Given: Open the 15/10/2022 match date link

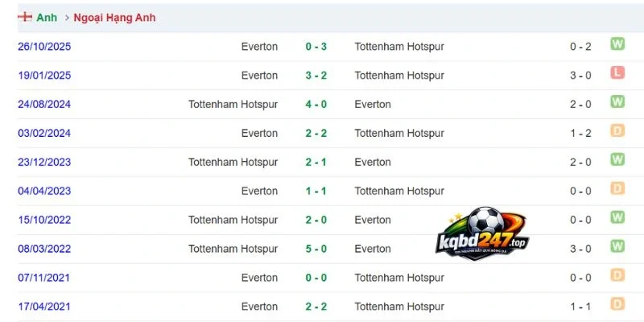Looking at the screenshot, I should [44, 220].
